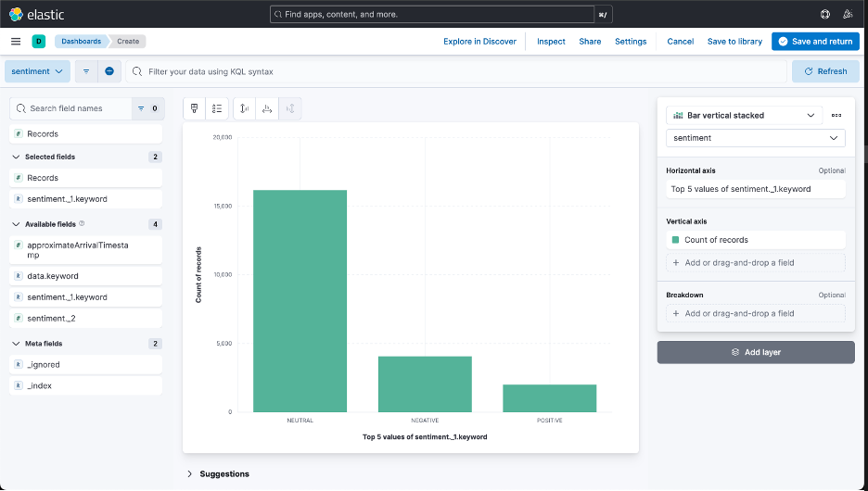Select the _index meta field

[x=86, y=385]
